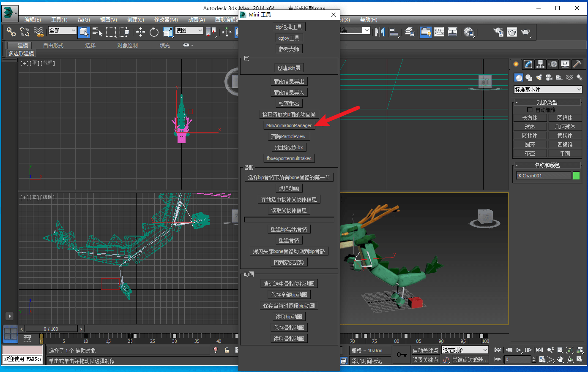Screen dimensions: 588x372
Task: Click the large Set Keys key button
Action: tap(402, 355)
